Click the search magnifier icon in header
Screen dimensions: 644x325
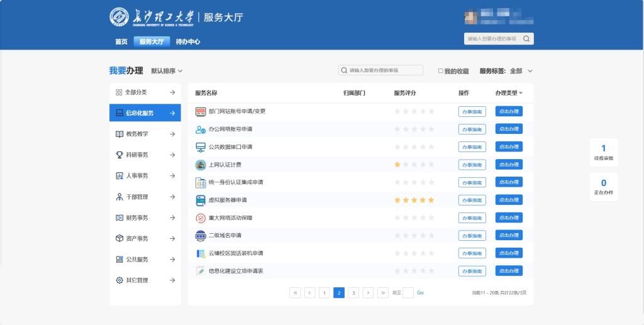[x=526, y=39]
